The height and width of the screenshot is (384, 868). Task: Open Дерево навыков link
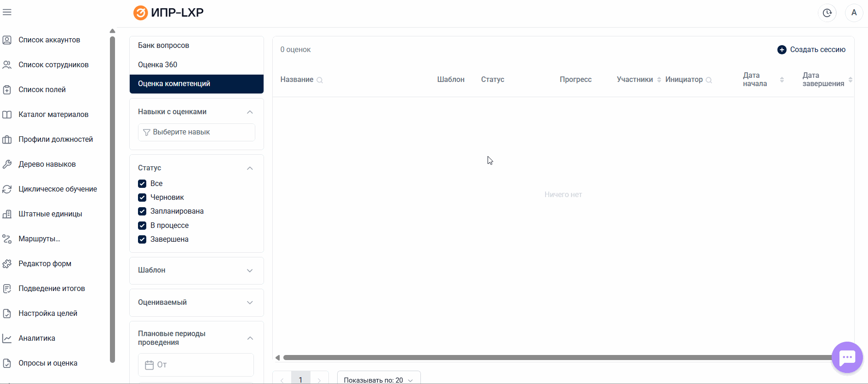[47, 164]
